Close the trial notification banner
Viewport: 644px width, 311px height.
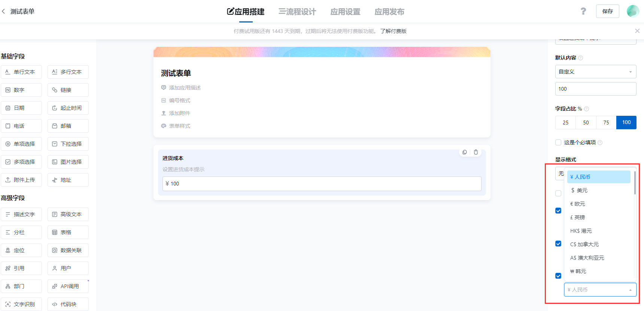tap(637, 31)
